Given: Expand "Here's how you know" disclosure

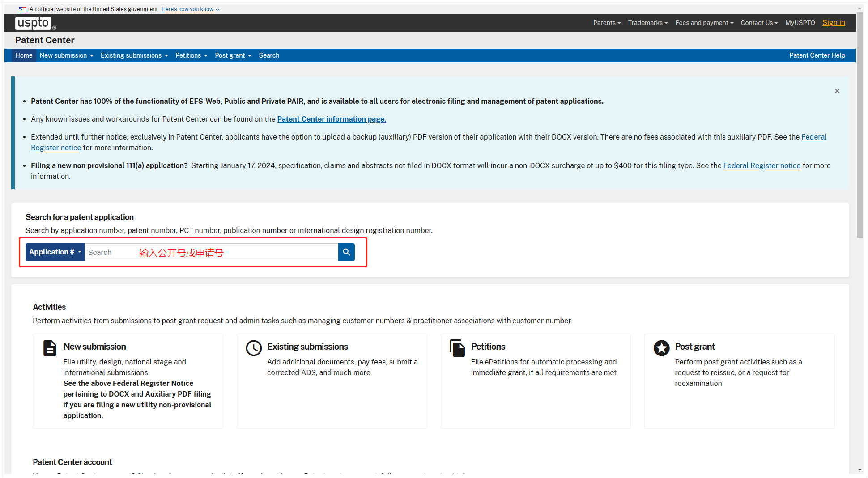Looking at the screenshot, I should (x=190, y=9).
